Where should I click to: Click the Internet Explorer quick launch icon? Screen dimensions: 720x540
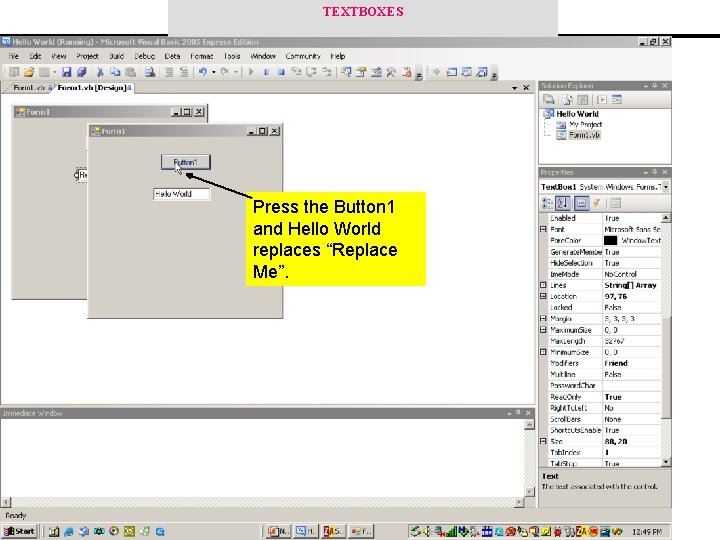click(69, 531)
